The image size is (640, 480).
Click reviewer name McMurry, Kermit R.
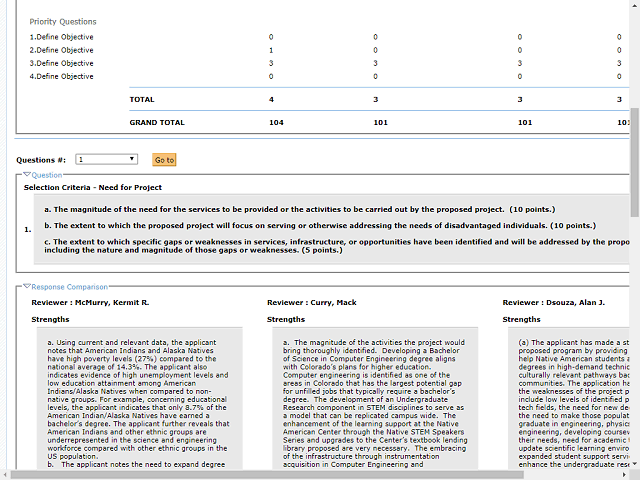90,302
